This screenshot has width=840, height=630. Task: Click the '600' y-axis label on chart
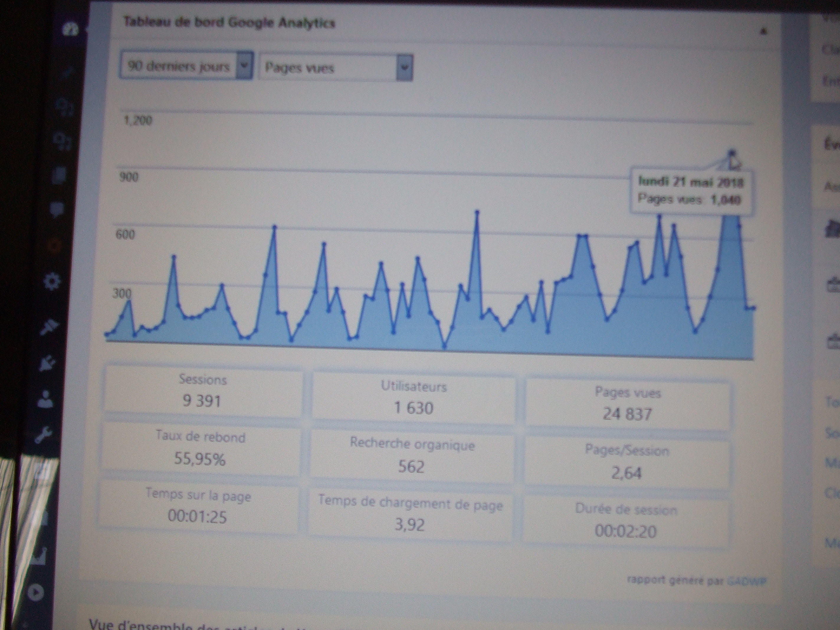click(x=125, y=234)
